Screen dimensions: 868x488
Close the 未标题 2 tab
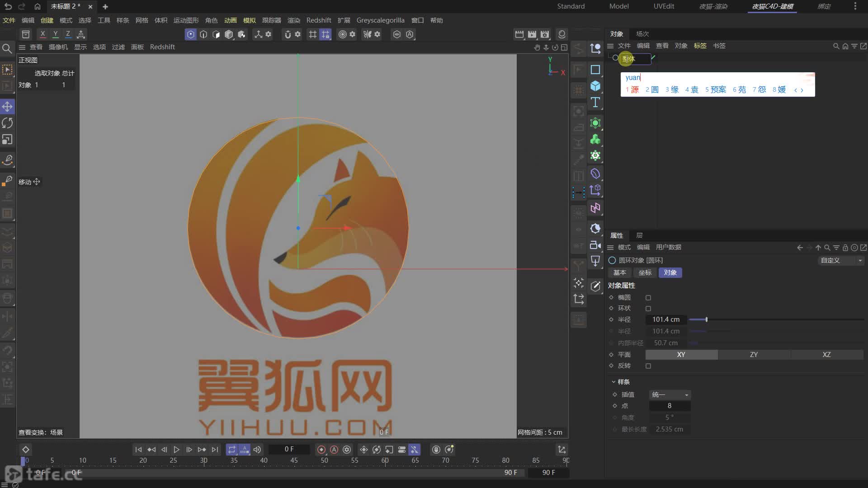90,6
